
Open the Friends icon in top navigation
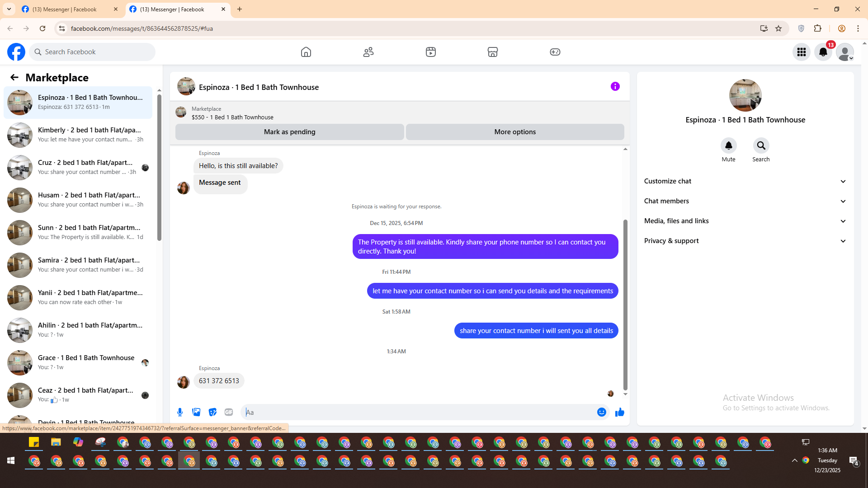[368, 52]
